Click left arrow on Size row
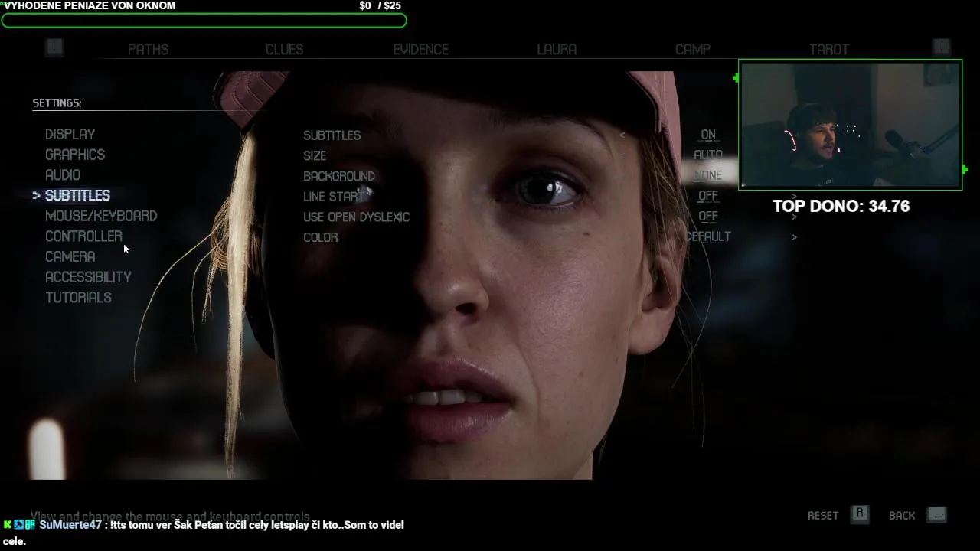Viewport: 980px width, 551px height. coord(622,155)
